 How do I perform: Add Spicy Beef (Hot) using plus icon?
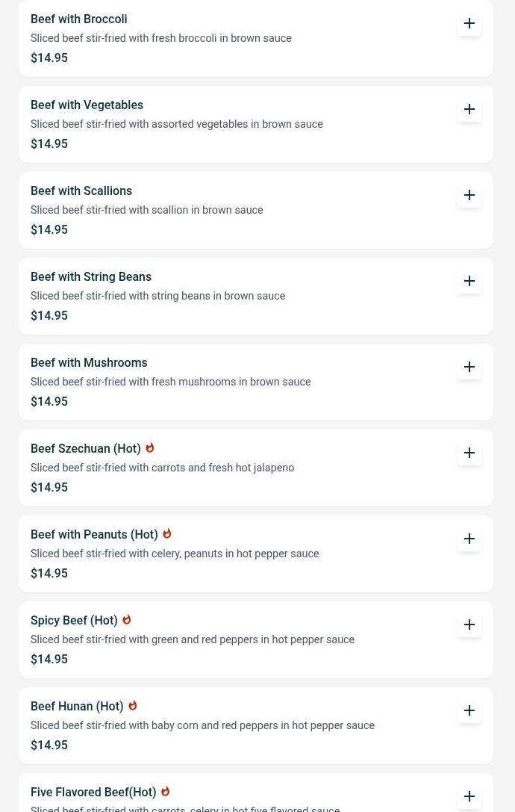click(469, 625)
